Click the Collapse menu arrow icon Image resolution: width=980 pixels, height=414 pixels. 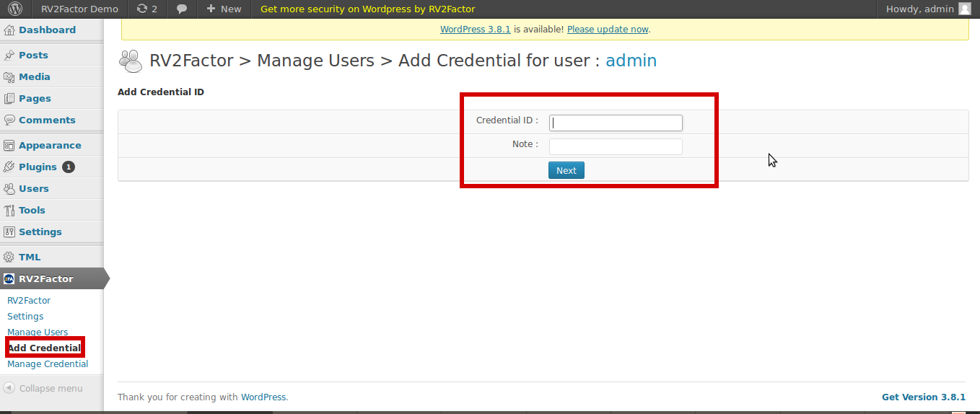point(9,388)
